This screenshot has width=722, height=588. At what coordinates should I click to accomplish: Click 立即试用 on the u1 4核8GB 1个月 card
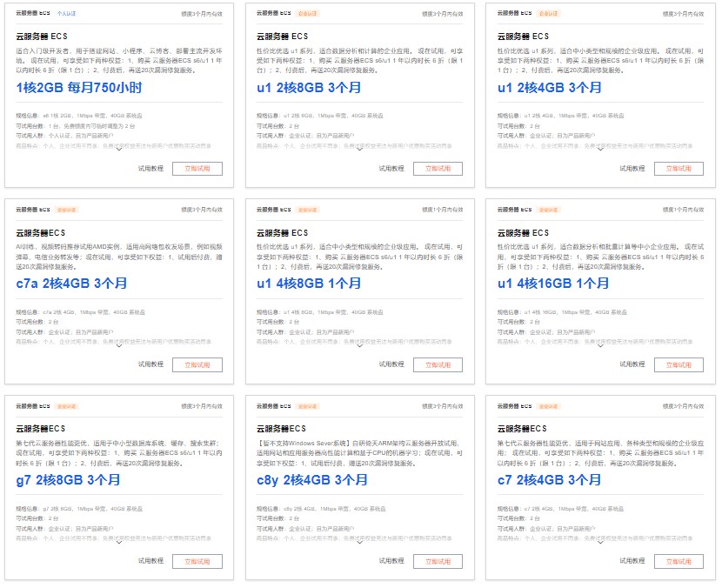point(438,364)
